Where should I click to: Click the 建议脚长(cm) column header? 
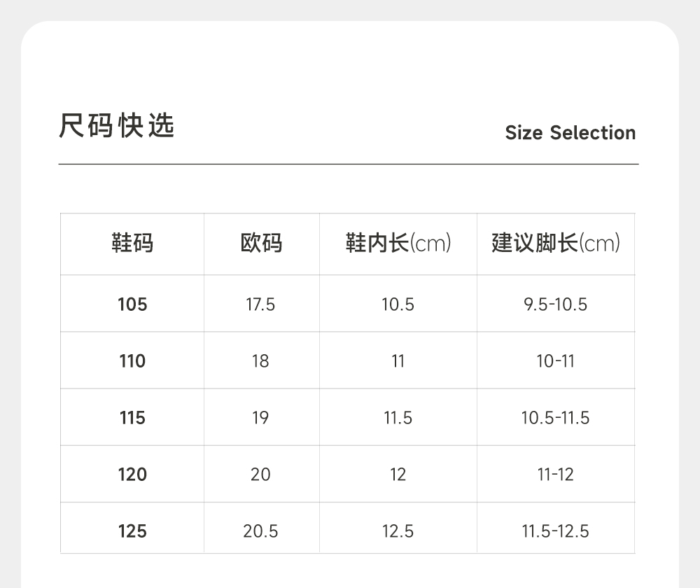pos(556,244)
